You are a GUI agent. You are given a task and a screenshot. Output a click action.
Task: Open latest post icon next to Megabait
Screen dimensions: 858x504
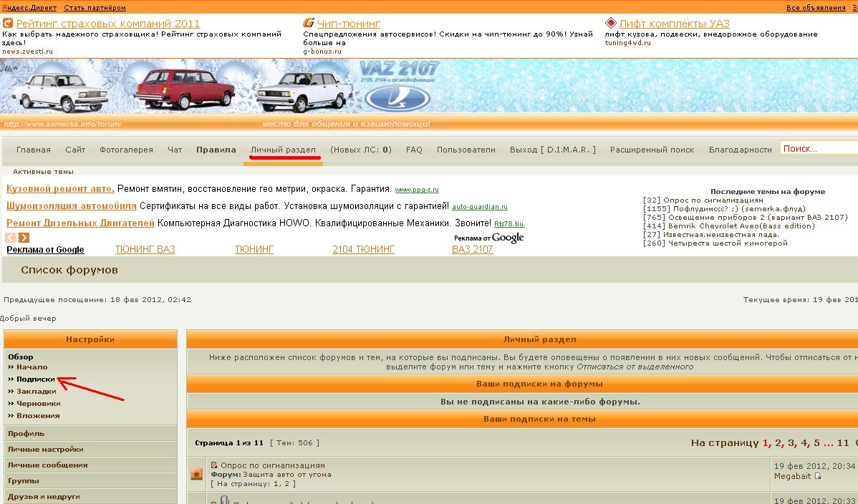pos(818,476)
